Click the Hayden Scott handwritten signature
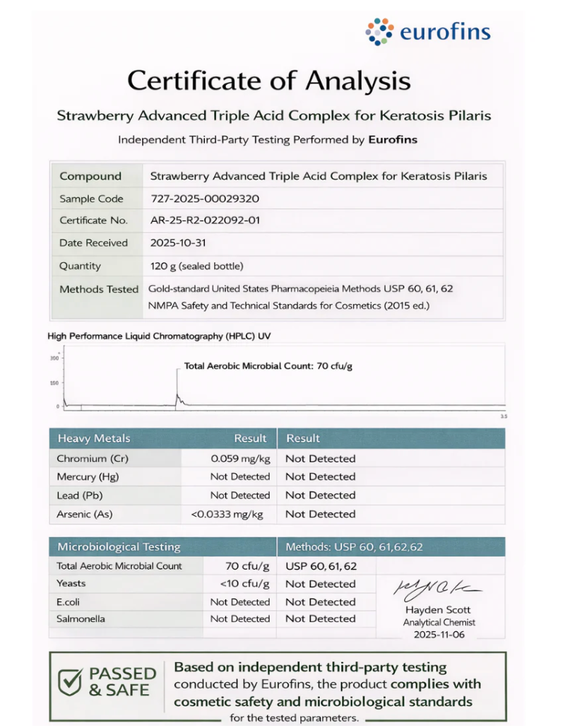Image resolution: width=582 pixels, height=728 pixels. click(x=437, y=590)
